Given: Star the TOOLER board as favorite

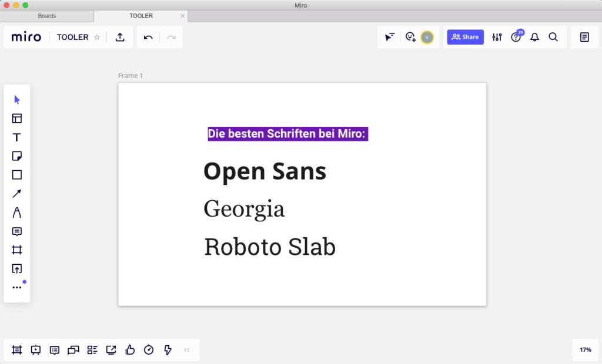Looking at the screenshot, I should pos(97,37).
